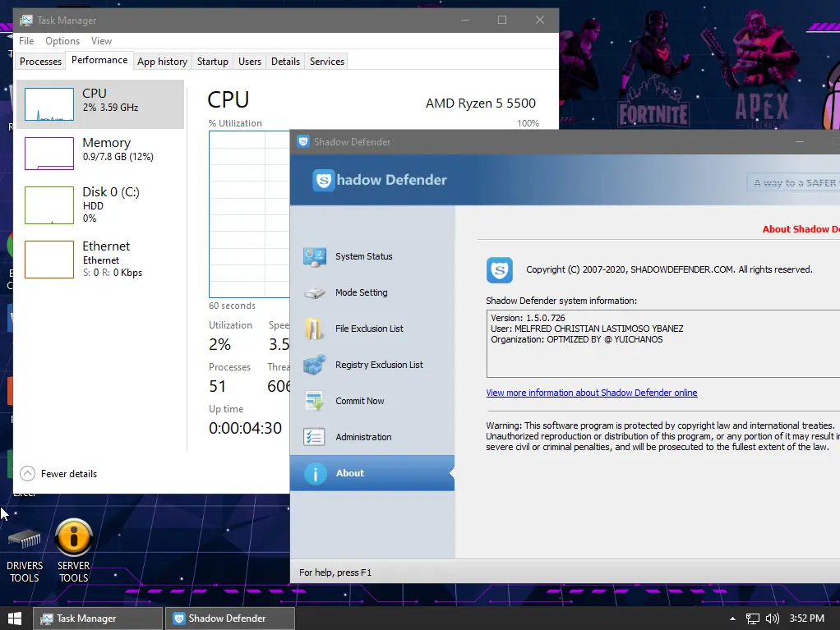Minimize the Shadow Defender window
This screenshot has height=630, width=840.
[800, 142]
